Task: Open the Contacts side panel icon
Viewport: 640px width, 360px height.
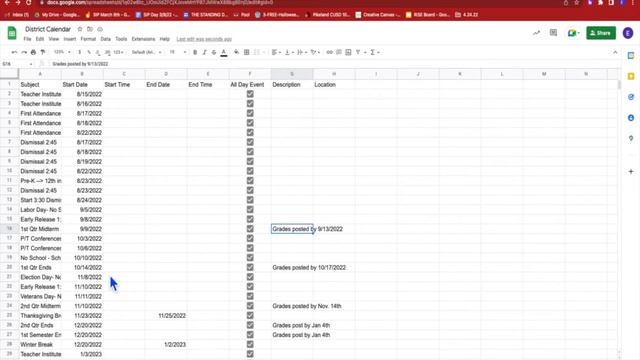Action: coord(631,118)
